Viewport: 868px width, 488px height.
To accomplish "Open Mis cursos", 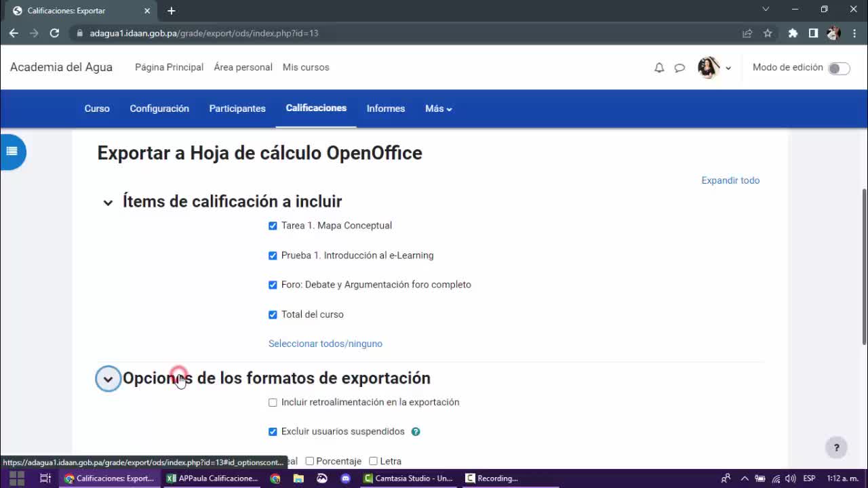I will [x=306, y=67].
